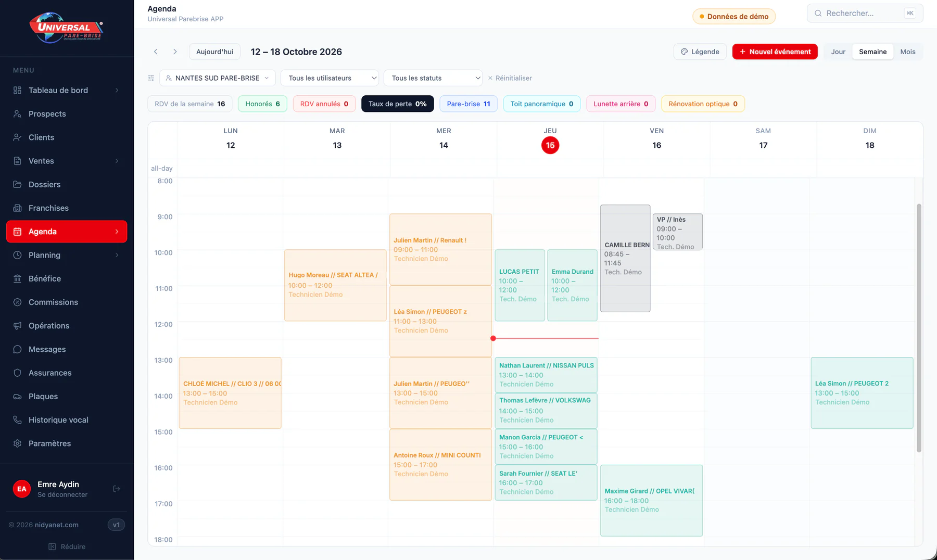Go to next week with right arrow

tap(175, 52)
